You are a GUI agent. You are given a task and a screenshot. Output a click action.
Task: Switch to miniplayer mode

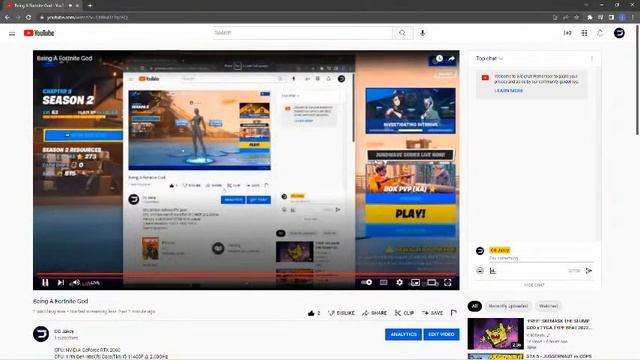[x=415, y=282]
